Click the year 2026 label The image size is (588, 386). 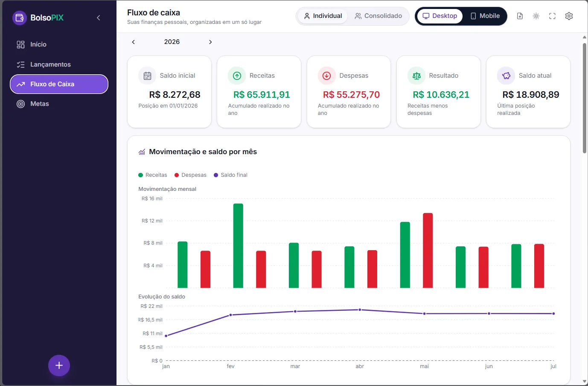172,42
